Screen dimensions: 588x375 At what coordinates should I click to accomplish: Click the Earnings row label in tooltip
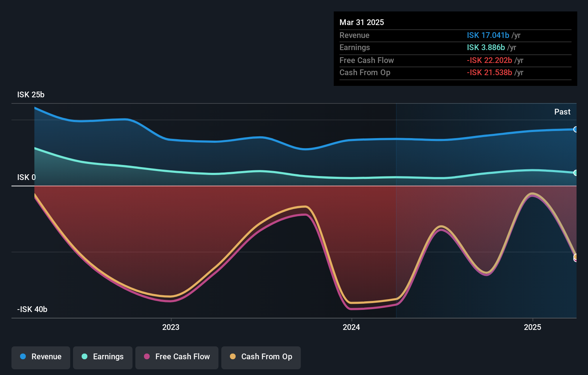pyautogui.click(x=355, y=47)
